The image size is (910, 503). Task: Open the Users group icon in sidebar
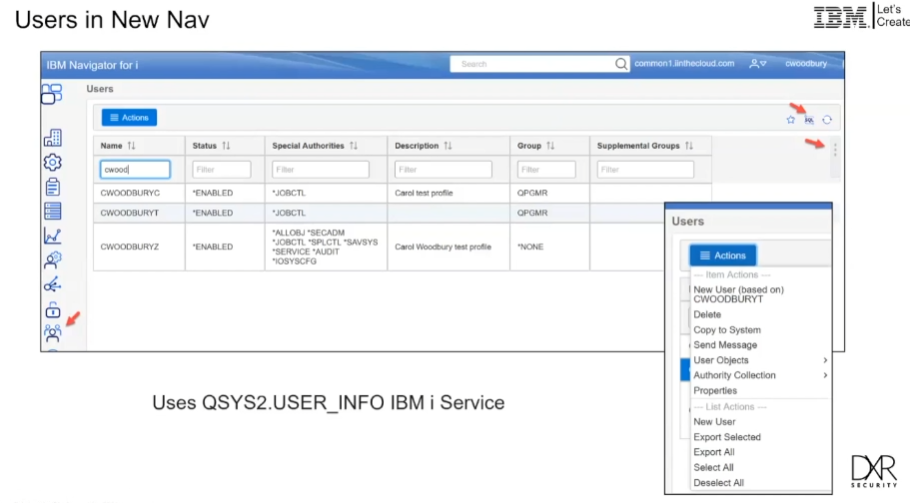(x=52, y=333)
